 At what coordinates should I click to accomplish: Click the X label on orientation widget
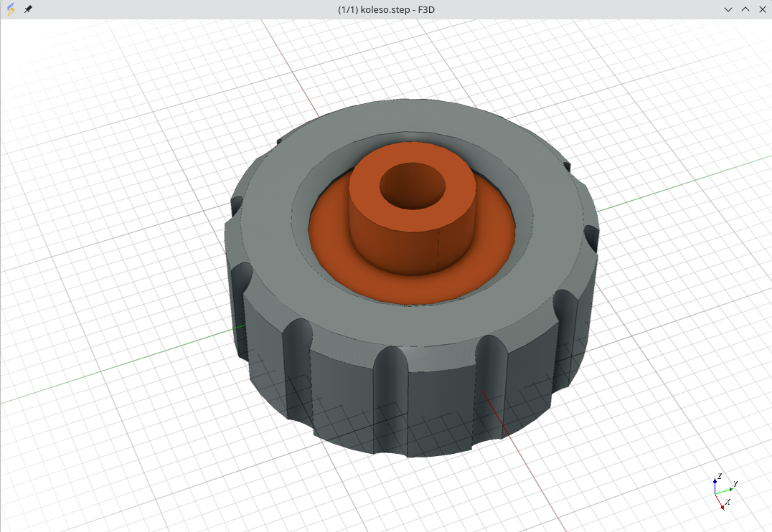(728, 503)
